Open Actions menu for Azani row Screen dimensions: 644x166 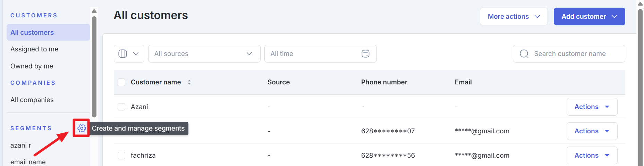click(592, 107)
